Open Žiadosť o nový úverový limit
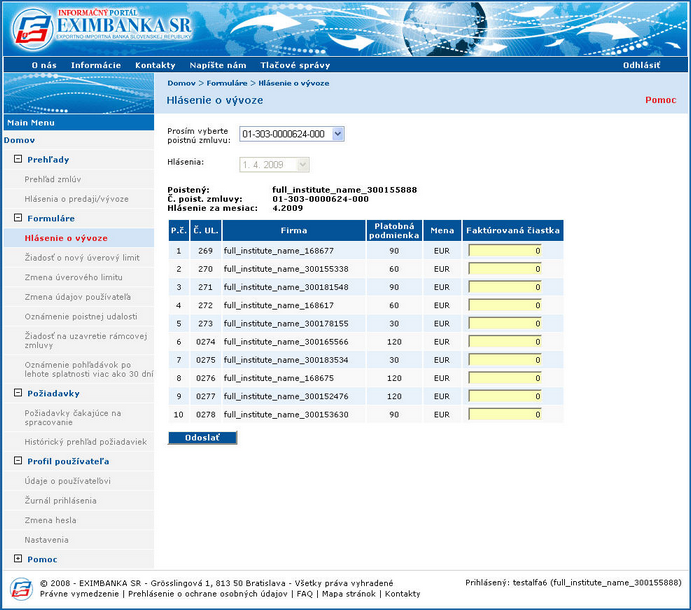This screenshot has height=610, width=691. 82,257
